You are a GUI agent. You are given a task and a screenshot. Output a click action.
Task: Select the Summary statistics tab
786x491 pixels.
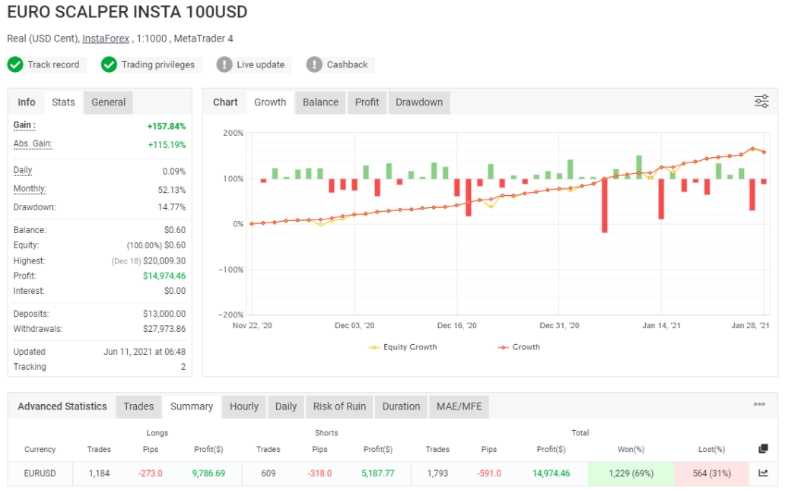(x=191, y=406)
